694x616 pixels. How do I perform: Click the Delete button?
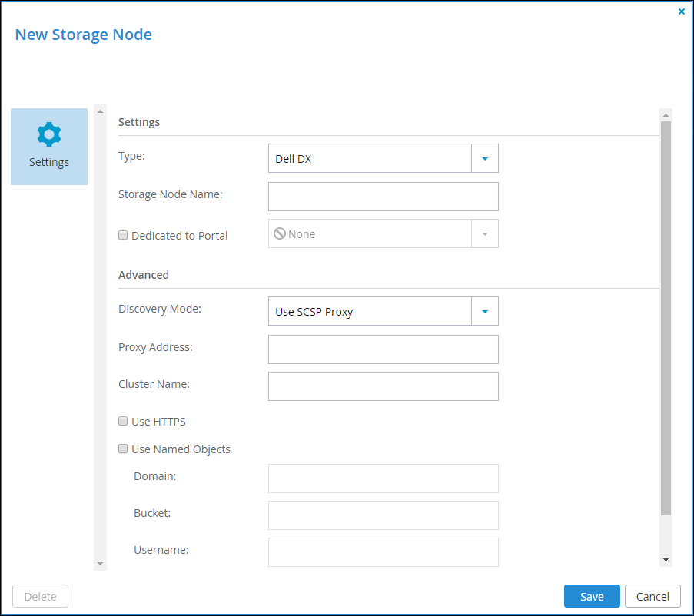[40, 596]
